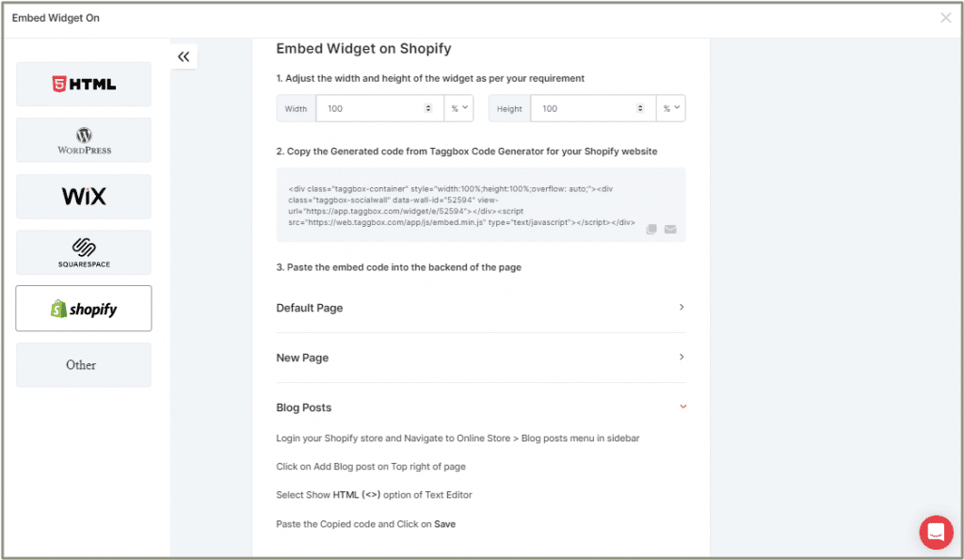
Task: Copy the generated embed code icon
Action: tap(651, 229)
